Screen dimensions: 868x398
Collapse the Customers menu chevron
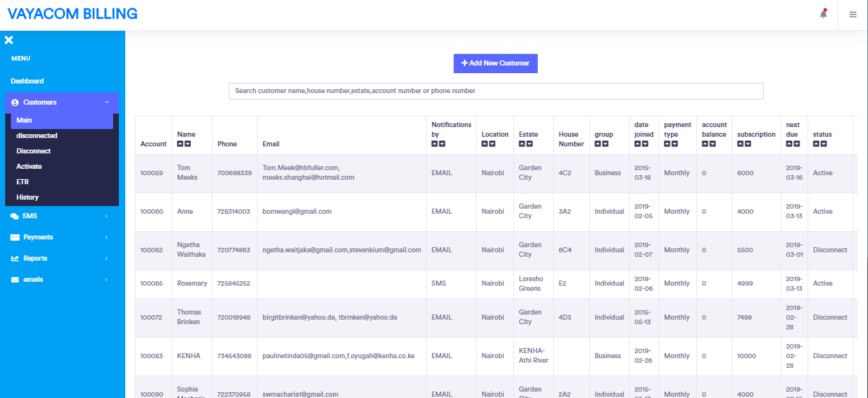[x=107, y=103]
